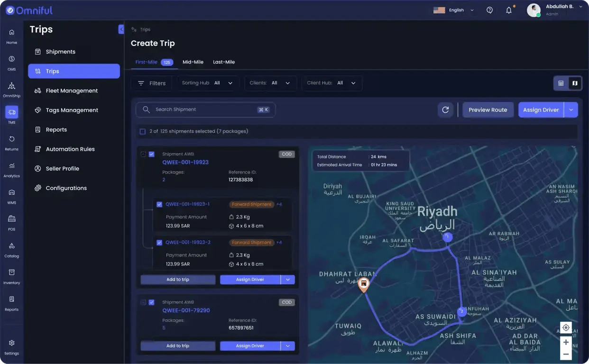Switch to table grid view
Viewport: 589px width, 364px height.
(x=561, y=83)
